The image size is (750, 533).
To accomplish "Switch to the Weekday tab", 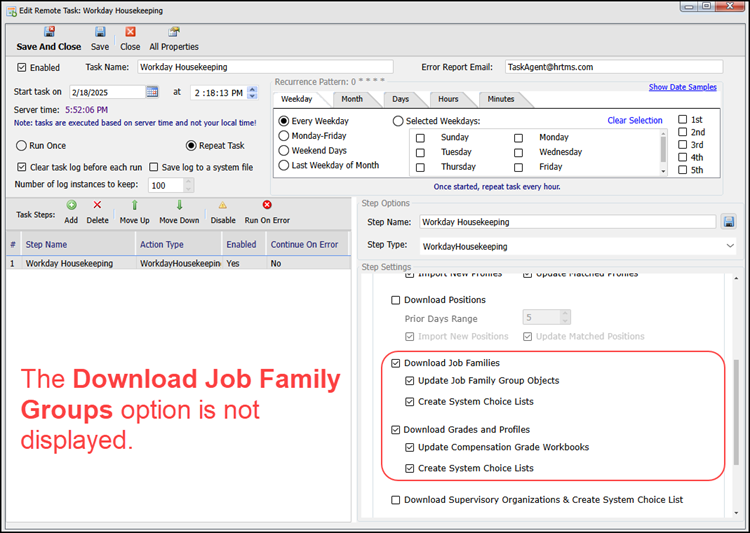I will point(297,99).
